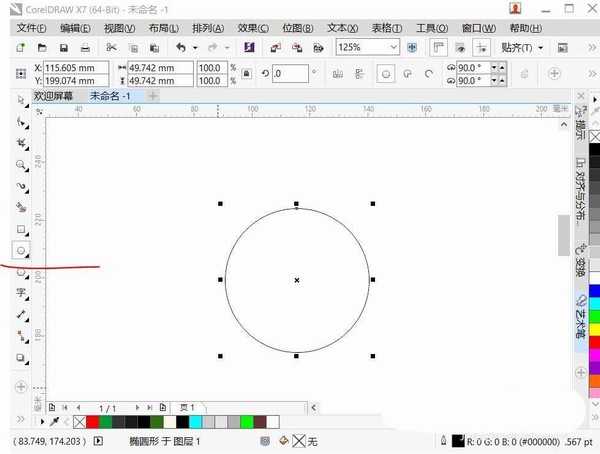Viewport: 600px width, 454px height.
Task: Select the Pick tool arrow
Action: 21,100
